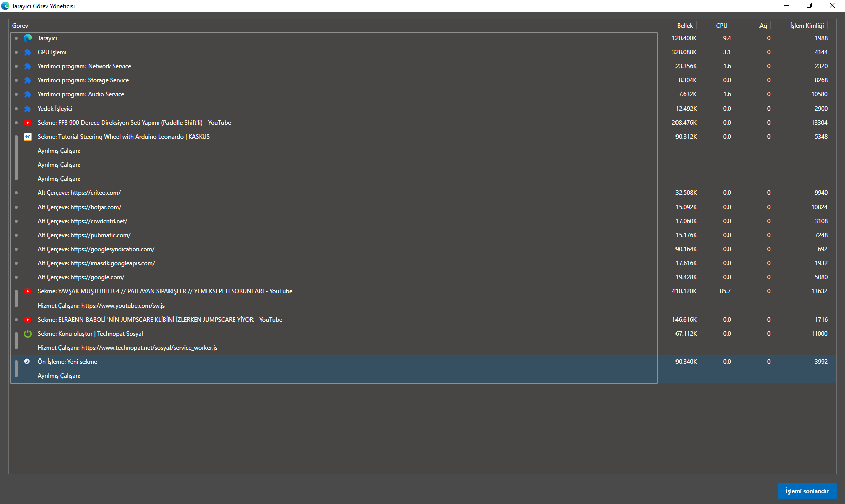This screenshot has width=845, height=504.
Task: Sort tasks by the Görev column header
Action: [x=333, y=26]
